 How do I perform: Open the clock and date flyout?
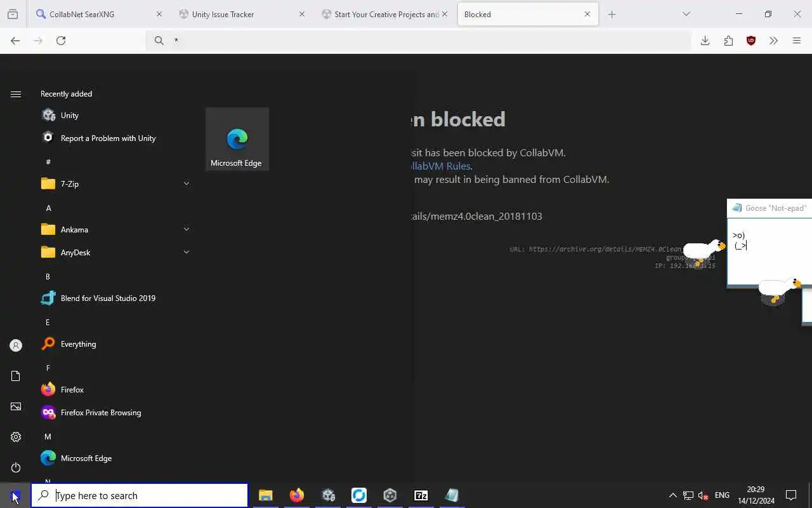(x=756, y=495)
